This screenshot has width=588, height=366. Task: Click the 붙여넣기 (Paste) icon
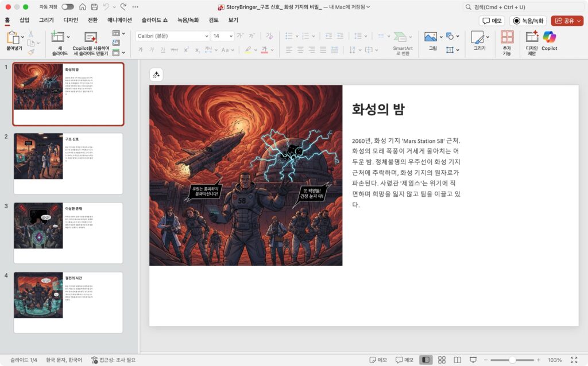(x=13, y=38)
